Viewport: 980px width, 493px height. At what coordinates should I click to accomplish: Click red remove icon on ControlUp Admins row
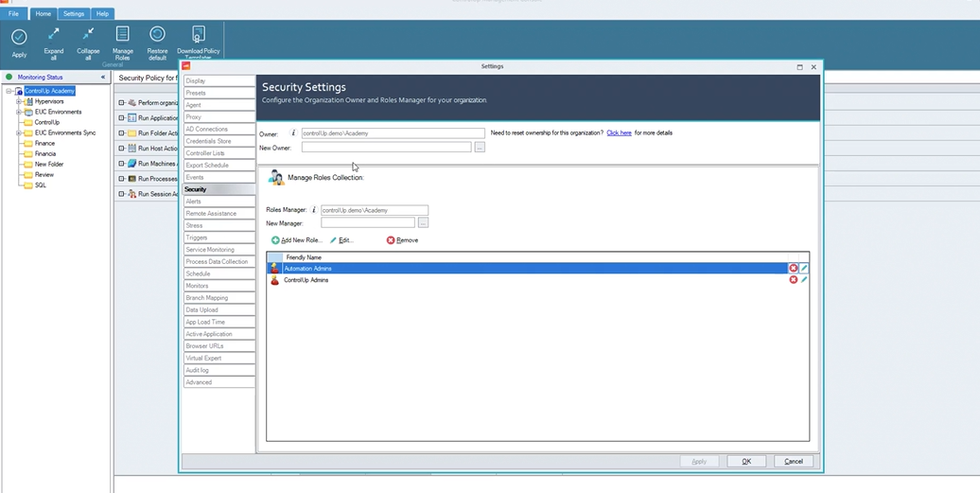pos(793,280)
